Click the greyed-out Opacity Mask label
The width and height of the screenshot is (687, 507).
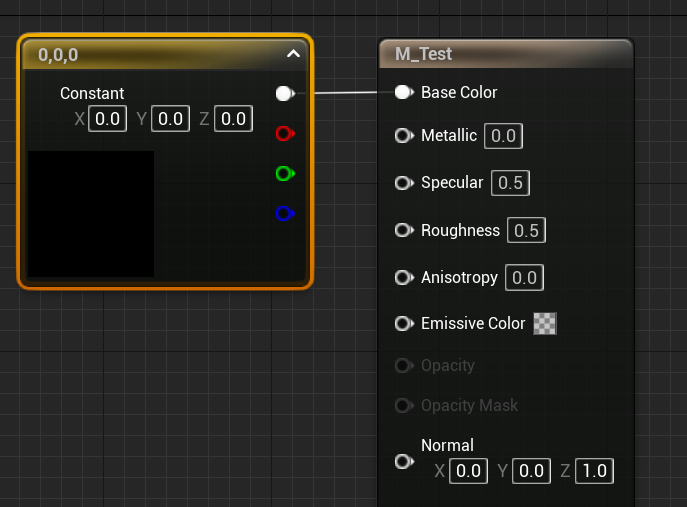[470, 406]
